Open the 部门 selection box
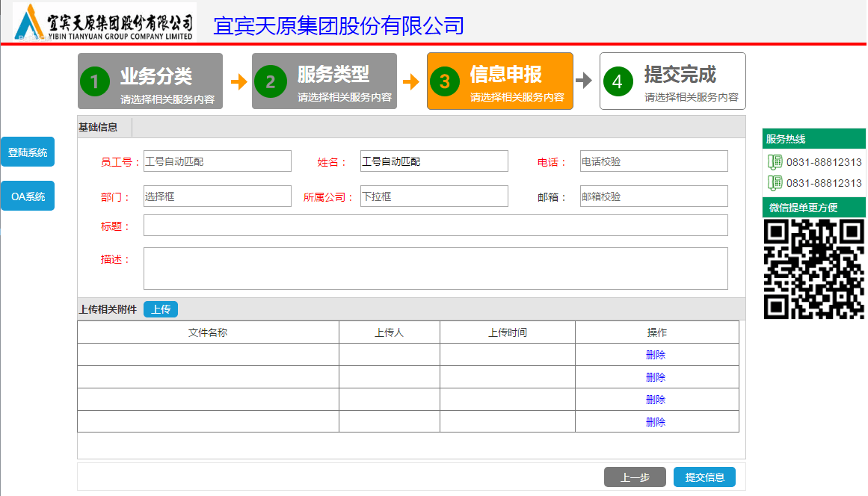868x496 pixels. [x=217, y=196]
